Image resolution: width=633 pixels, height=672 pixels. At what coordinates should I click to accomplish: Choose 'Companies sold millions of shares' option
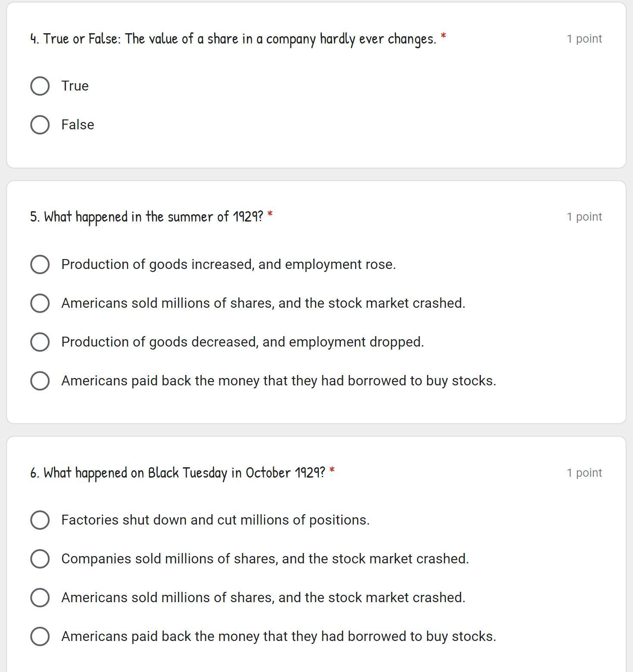pyautogui.click(x=40, y=559)
